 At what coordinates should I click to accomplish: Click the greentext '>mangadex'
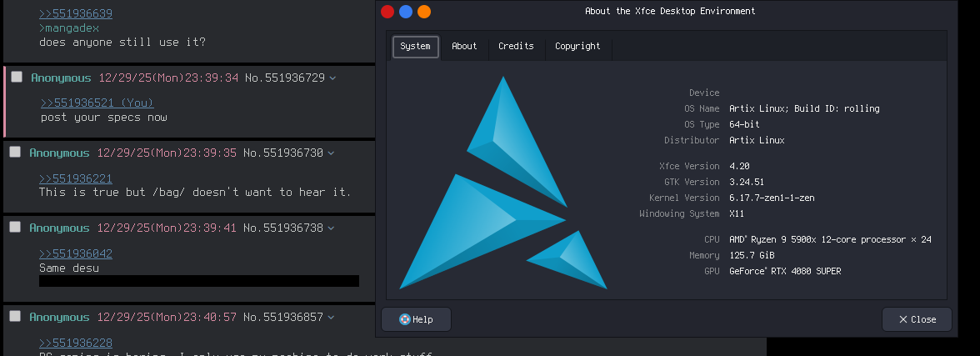coord(68,28)
